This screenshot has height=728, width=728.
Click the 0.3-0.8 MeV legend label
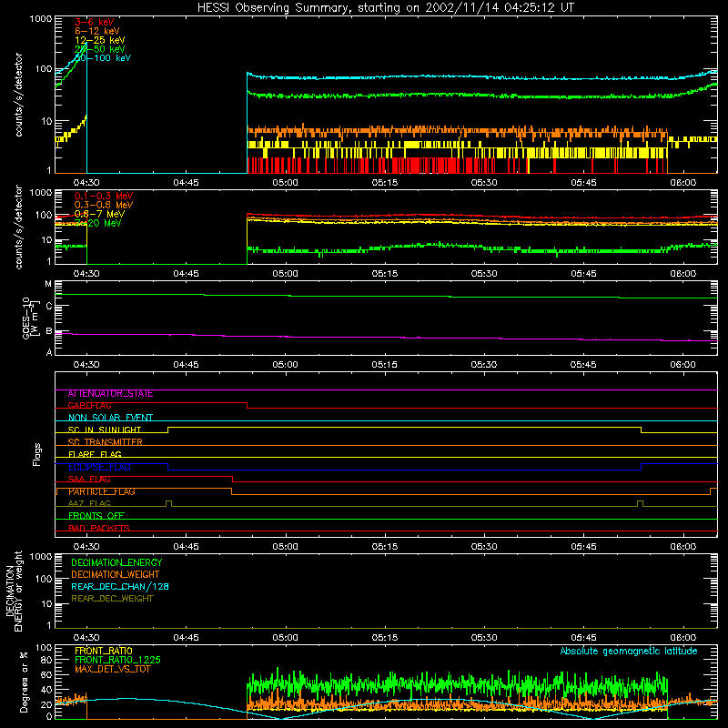click(104, 205)
